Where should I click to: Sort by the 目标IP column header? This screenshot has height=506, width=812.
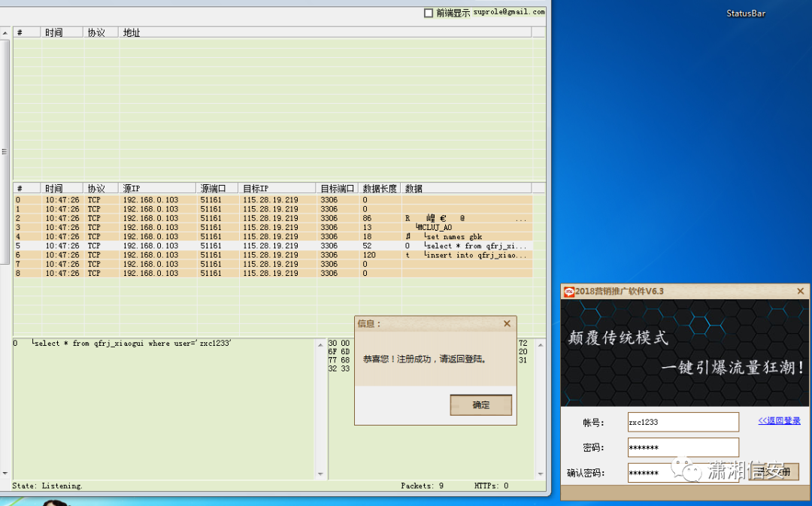pos(277,188)
